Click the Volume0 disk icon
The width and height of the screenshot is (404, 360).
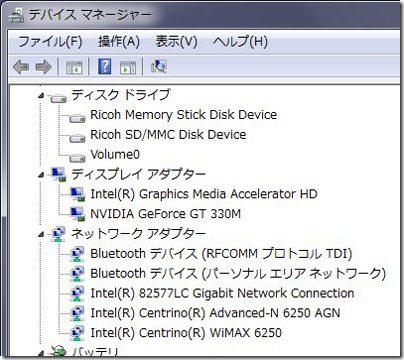77,157
